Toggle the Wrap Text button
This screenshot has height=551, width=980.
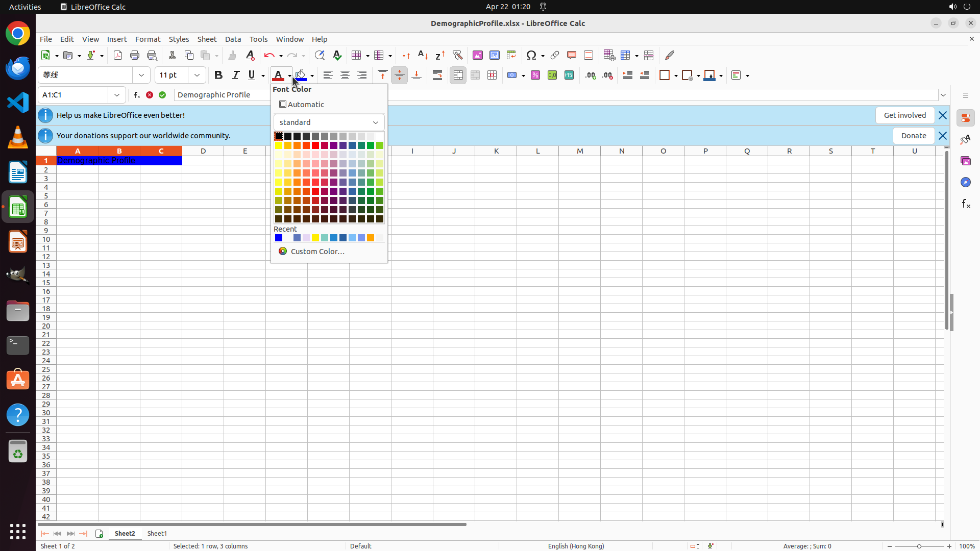437,76
